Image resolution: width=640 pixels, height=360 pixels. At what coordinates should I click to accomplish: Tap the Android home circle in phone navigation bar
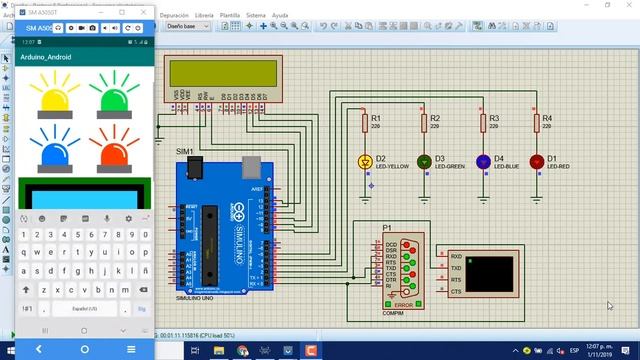84,331
